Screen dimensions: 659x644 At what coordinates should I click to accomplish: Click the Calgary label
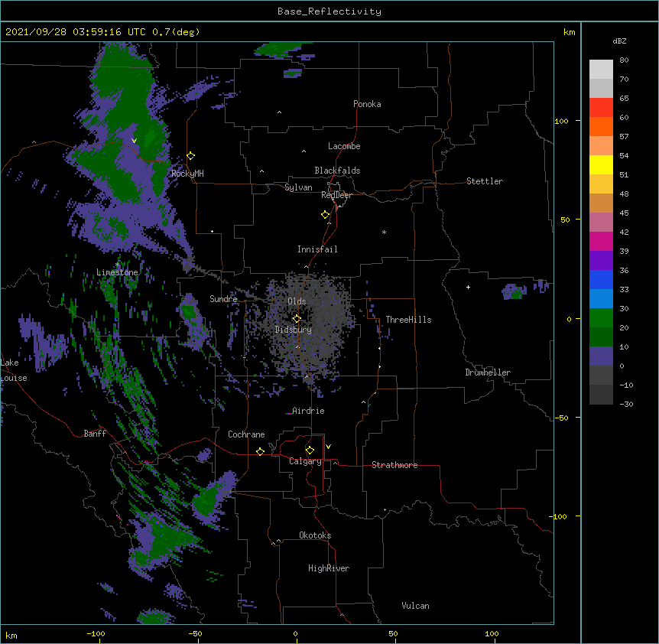coord(305,461)
